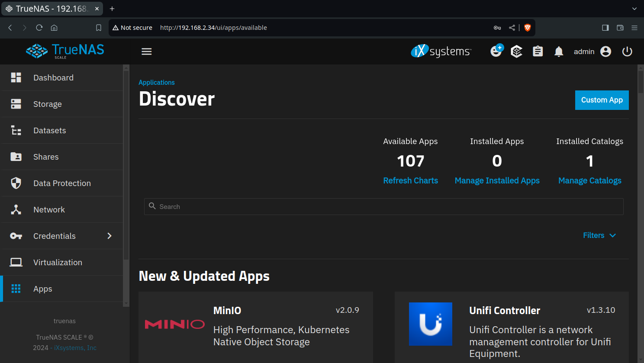Open a new browser tab
The height and width of the screenshot is (363, 644).
click(x=112, y=9)
